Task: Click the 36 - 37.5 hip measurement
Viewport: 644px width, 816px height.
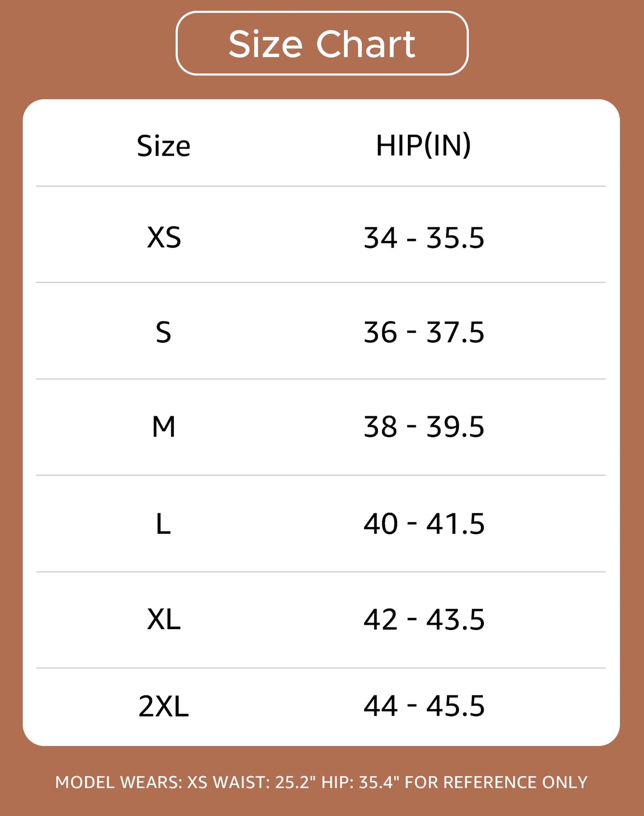Action: 424,333
